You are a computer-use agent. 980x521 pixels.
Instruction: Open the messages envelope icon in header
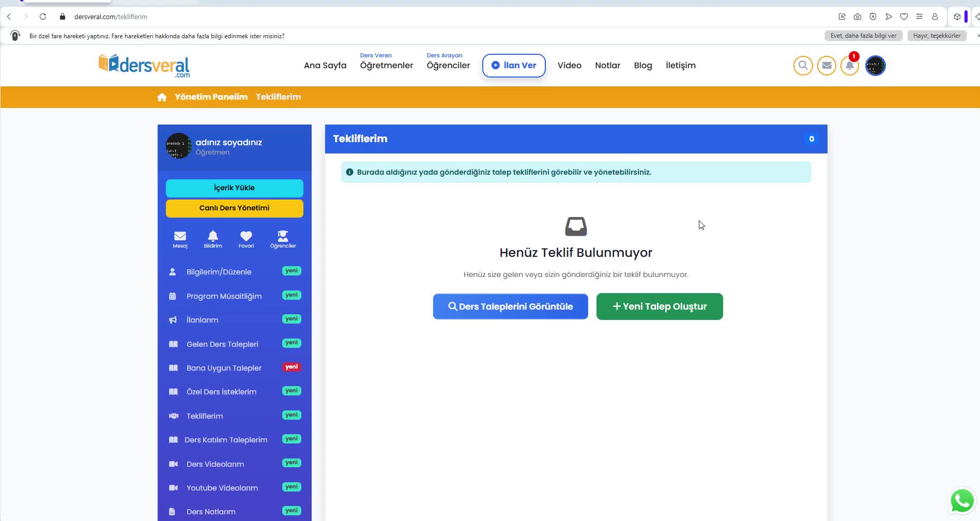(x=826, y=65)
